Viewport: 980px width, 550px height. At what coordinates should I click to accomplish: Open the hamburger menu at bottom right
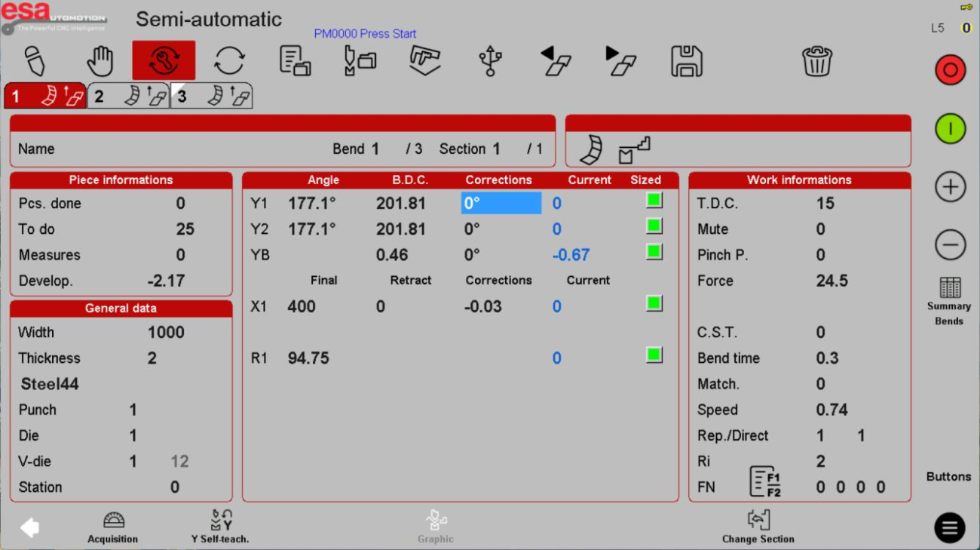point(948,527)
